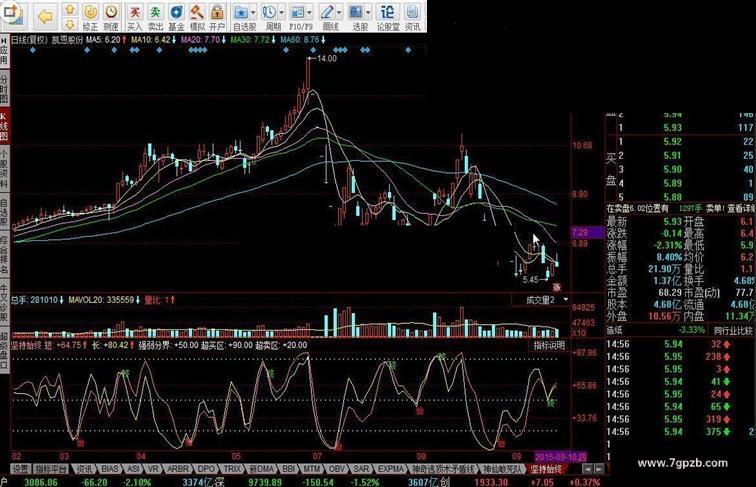This screenshot has width=756, height=487.
Task: Expand the 画线 dropdown arrow
Action: [339, 12]
